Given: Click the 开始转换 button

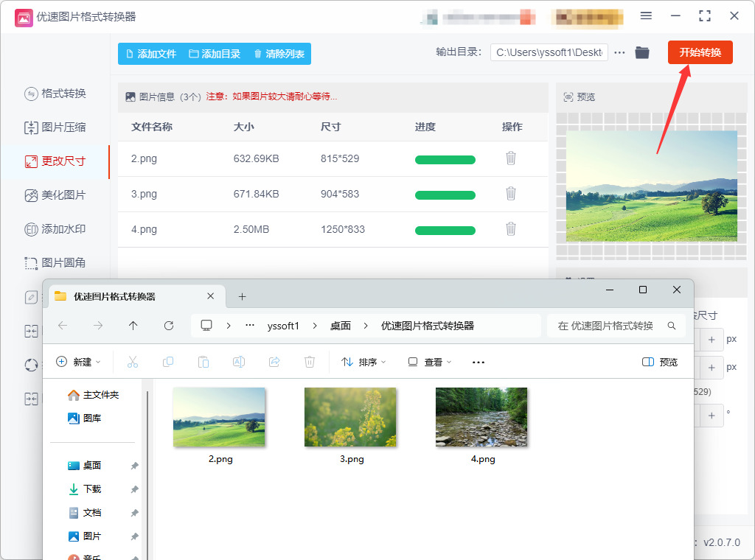Looking at the screenshot, I should tap(700, 52).
